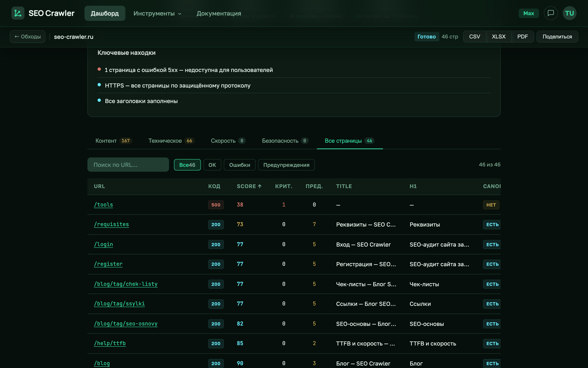Click the seo-crawler.ru domain label
Viewport: 588px width, 368px height.
click(x=74, y=37)
